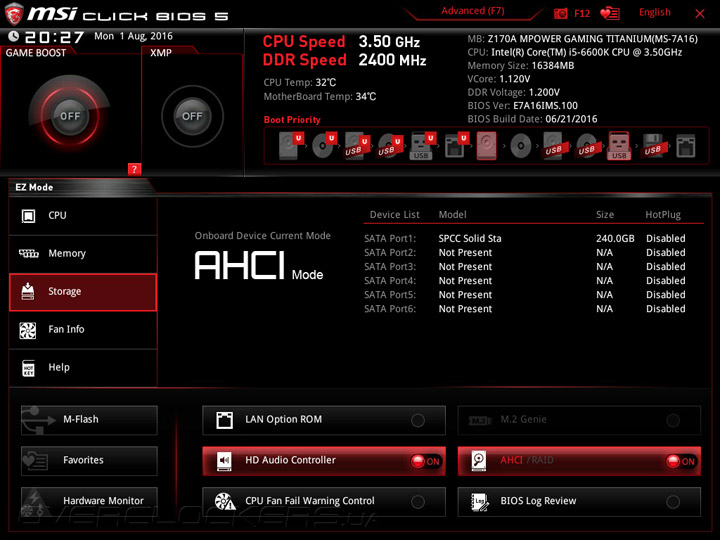
Task: Click the BIOS Ver: E7A16IMS.100 text
Action: click(523, 106)
